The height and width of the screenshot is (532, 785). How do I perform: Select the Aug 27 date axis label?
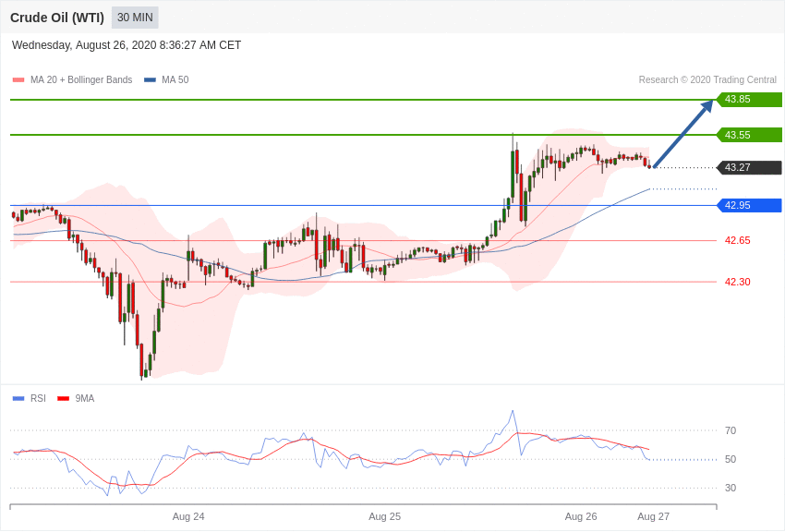(653, 516)
